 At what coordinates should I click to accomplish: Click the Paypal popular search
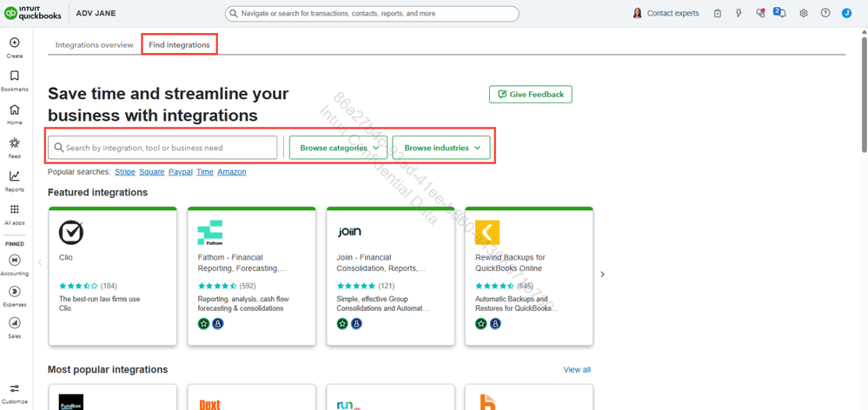(181, 172)
